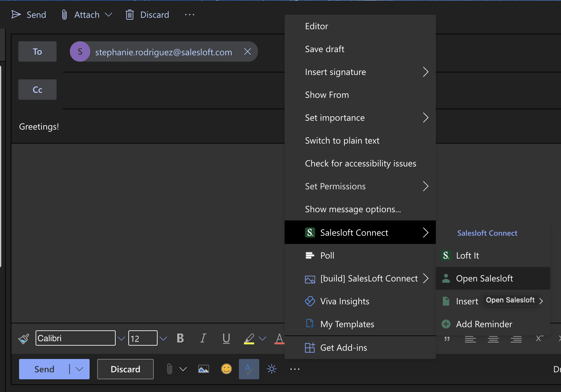Insert a picture inline
This screenshot has height=392, width=561.
(203, 369)
